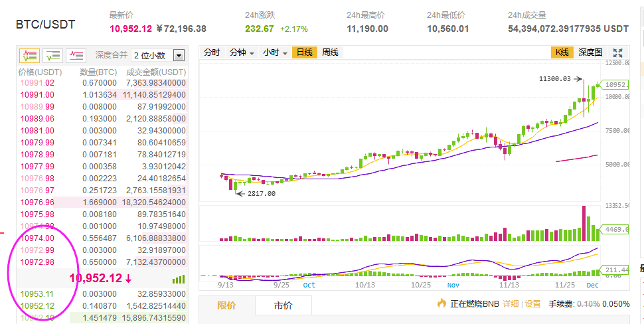644x324 pixels.
Task: Click the 11300.03 high marker on chart
Action: coord(555,78)
